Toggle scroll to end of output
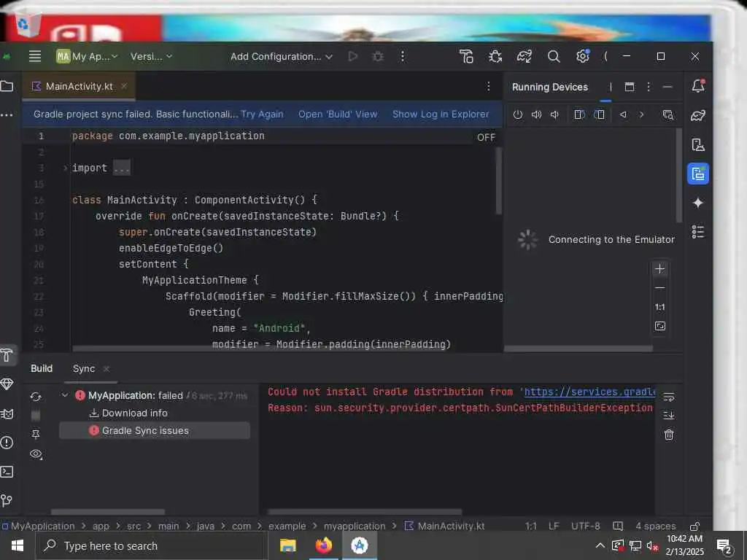Image resolution: width=747 pixels, height=560 pixels. (669, 415)
